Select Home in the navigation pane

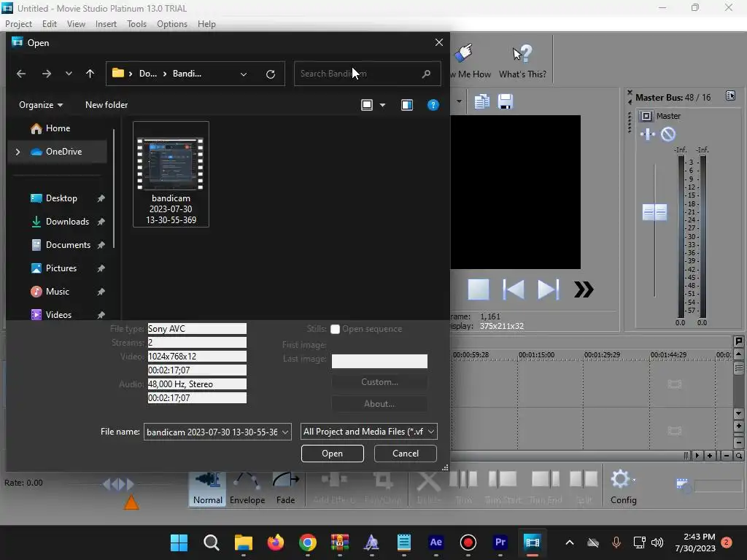[57, 128]
